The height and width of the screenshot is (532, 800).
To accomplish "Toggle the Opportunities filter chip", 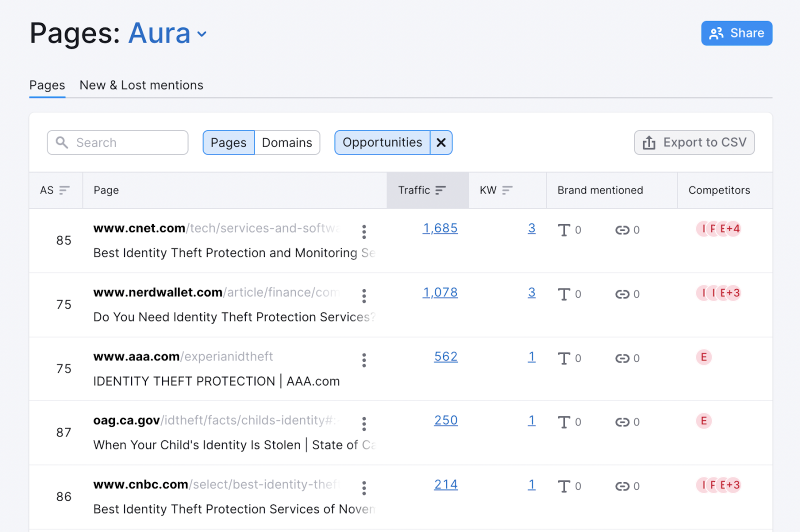I will pos(382,143).
